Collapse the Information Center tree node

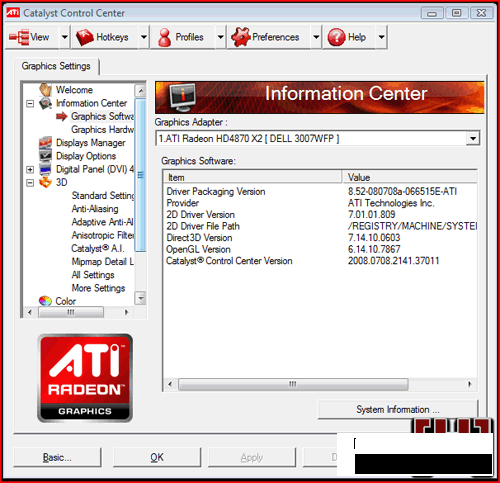point(30,103)
